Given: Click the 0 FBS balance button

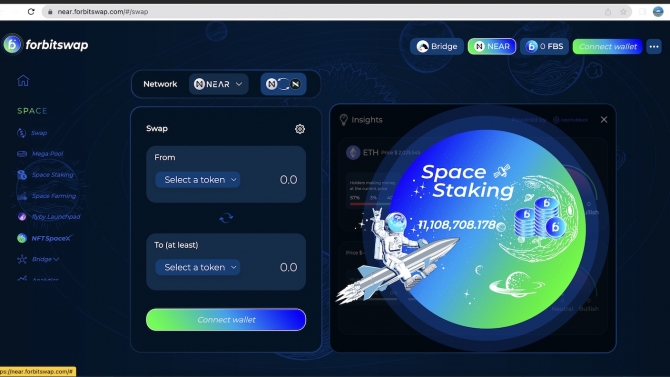Looking at the screenshot, I should 544,46.
